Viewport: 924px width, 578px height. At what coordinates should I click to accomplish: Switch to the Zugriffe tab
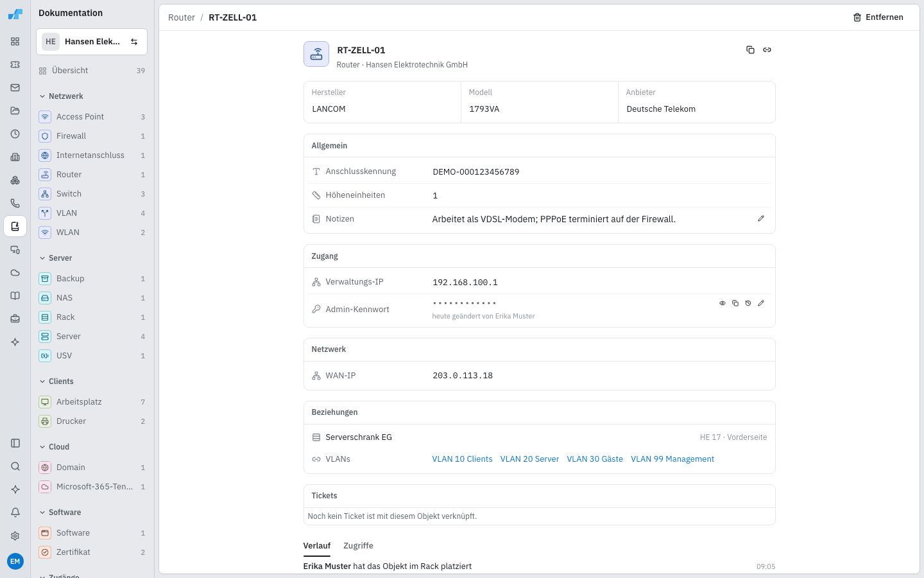coord(358,546)
